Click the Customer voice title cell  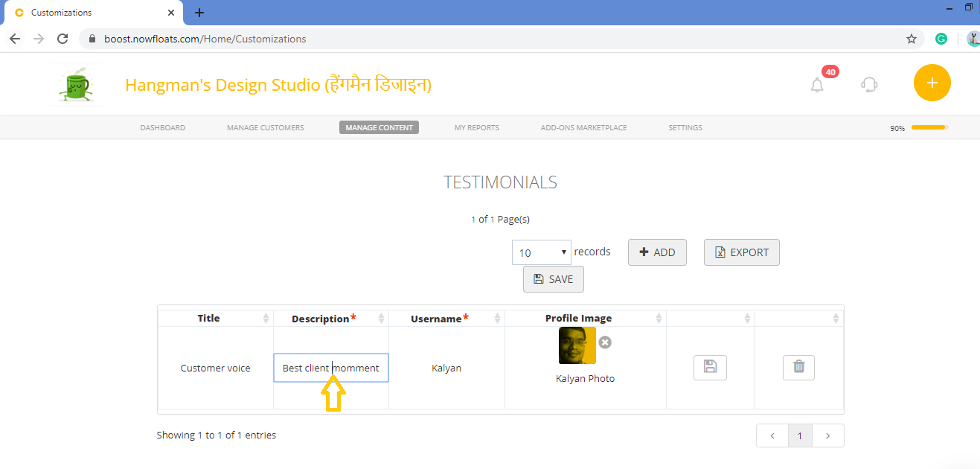(216, 368)
